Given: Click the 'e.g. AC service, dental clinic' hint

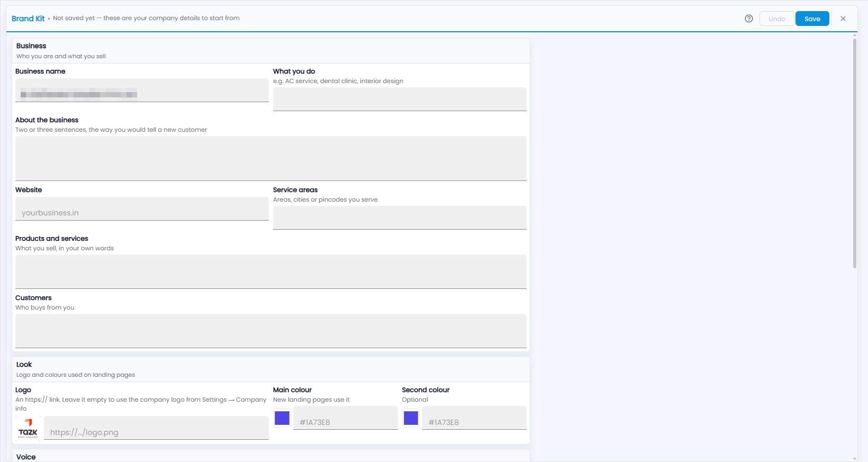Looking at the screenshot, I should 338,81.
